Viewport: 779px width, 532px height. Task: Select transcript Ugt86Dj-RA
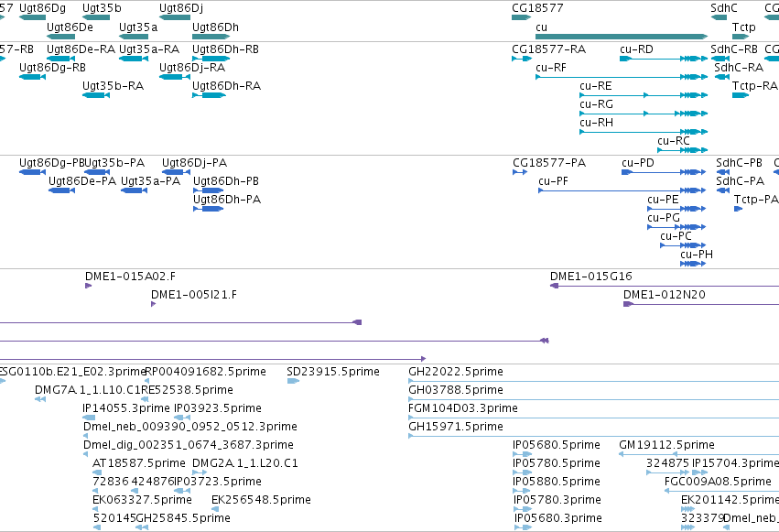[175, 77]
